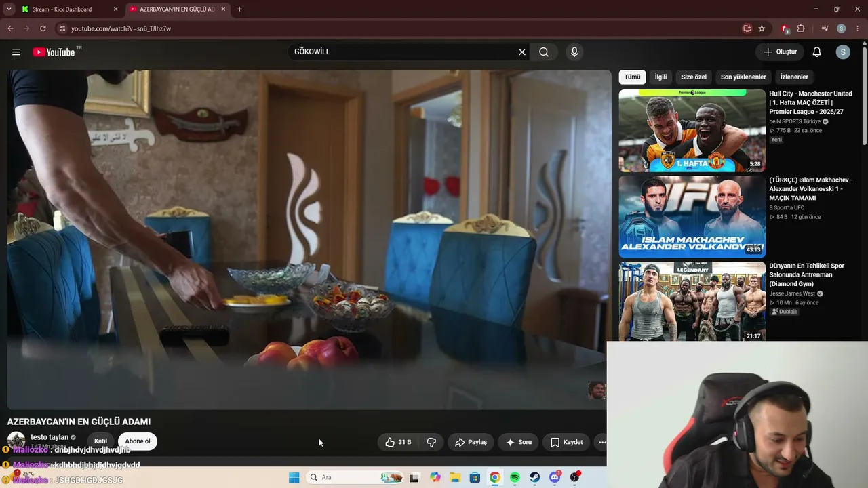This screenshot has height=488, width=868.
Task: Click the Windows taskbar search box Ara
Action: [x=355, y=477]
